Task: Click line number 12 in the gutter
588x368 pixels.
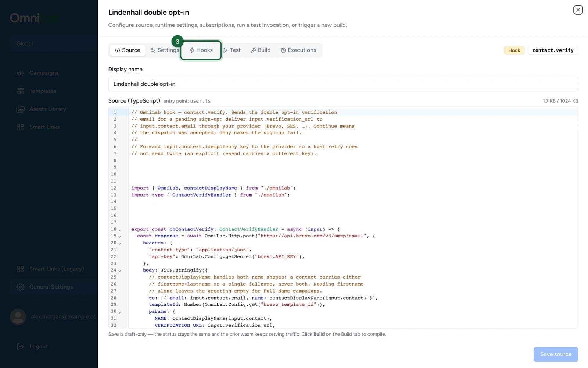Action: pos(114,188)
